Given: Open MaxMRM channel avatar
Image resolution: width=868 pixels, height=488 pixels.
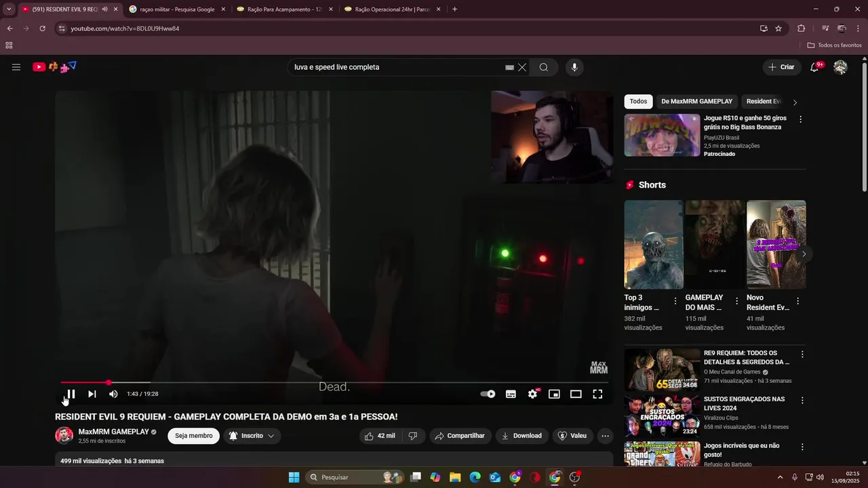Looking at the screenshot, I should (x=64, y=436).
